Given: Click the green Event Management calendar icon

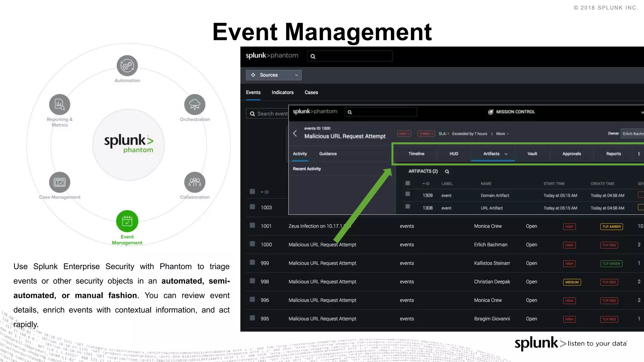Looking at the screenshot, I should click(127, 221).
